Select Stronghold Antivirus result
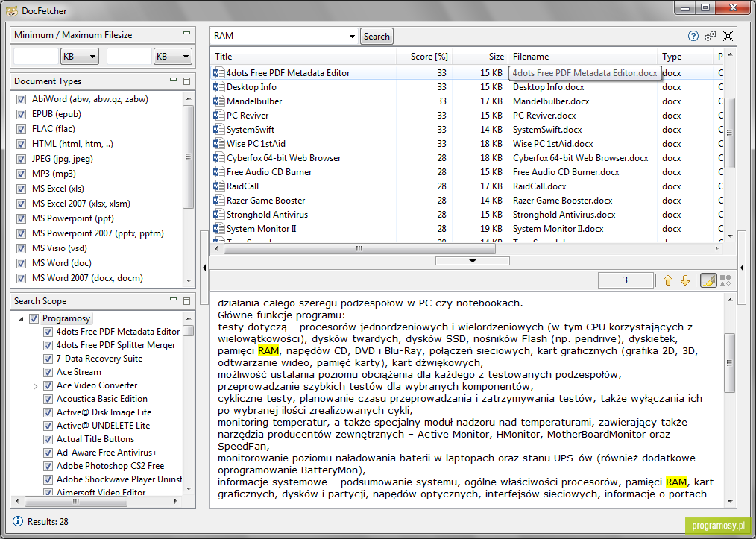Screen dimensions: 756x539 pos(466,215)
